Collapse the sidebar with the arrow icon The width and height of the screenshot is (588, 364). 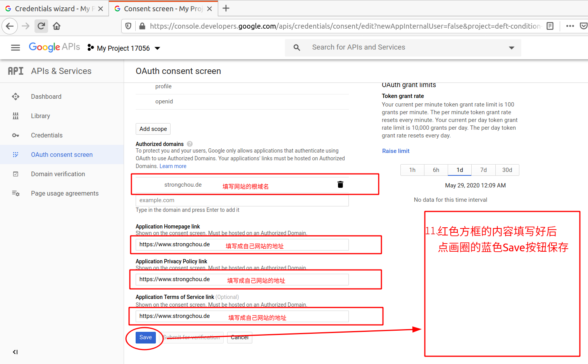pos(15,352)
